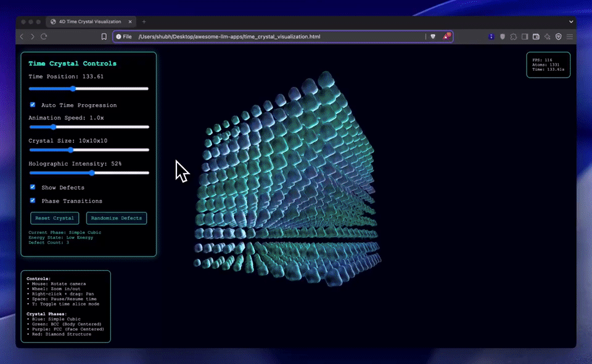Open Brave Shields lion icon in address bar
This screenshot has width=592, height=364.
433,37
